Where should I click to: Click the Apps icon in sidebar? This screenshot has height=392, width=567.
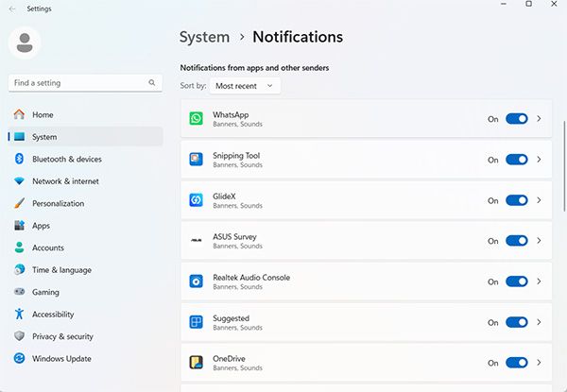[x=19, y=226]
